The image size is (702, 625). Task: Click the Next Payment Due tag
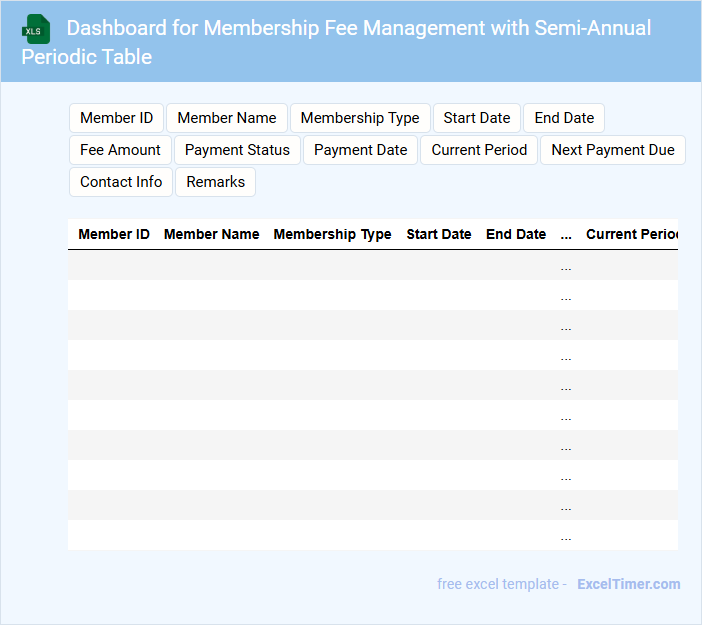point(612,150)
